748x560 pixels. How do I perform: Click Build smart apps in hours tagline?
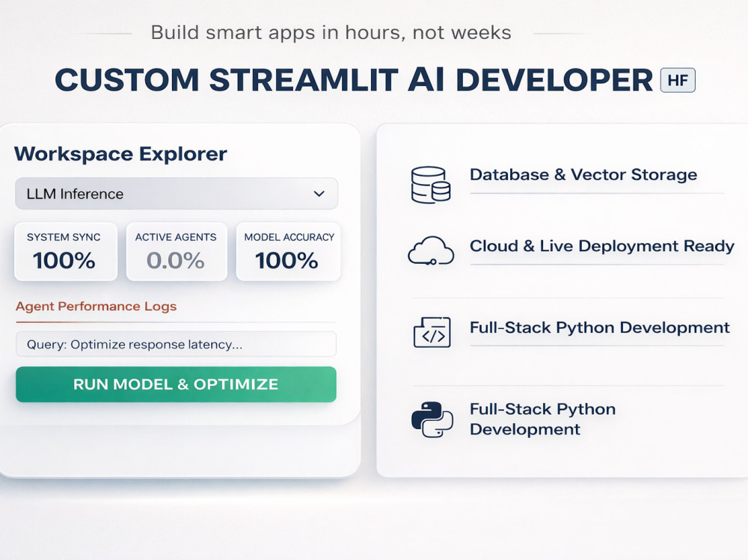click(331, 33)
